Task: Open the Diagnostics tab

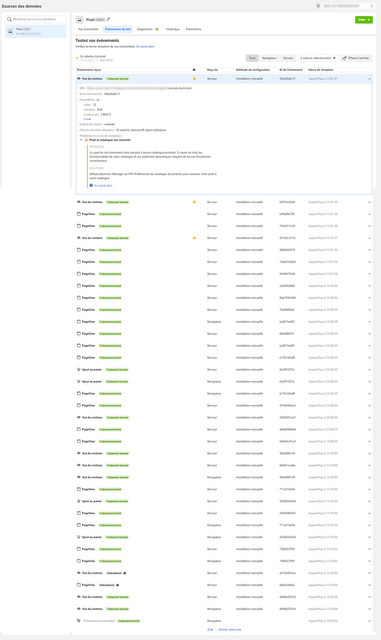Action: pyautogui.click(x=145, y=29)
